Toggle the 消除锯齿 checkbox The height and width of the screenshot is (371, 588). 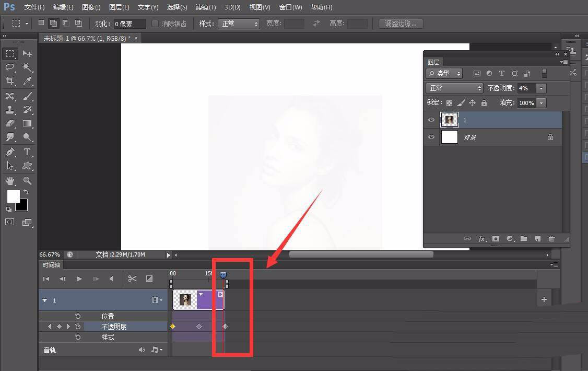[155, 24]
